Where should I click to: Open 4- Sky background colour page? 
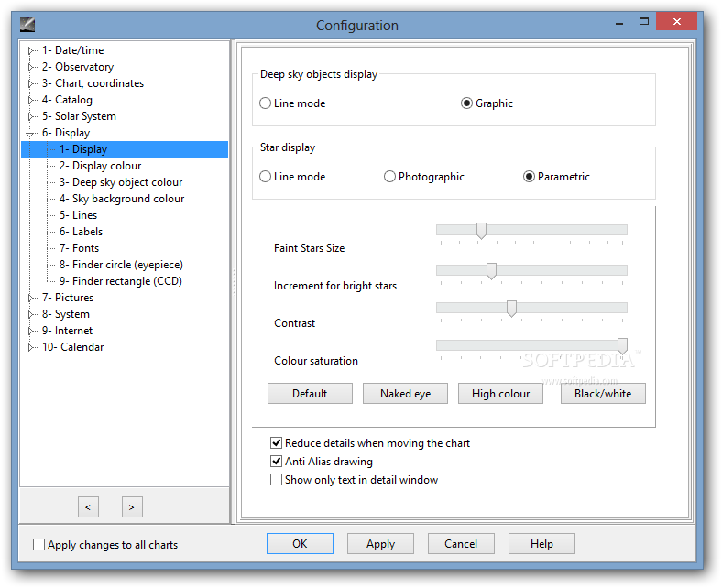tap(122, 199)
